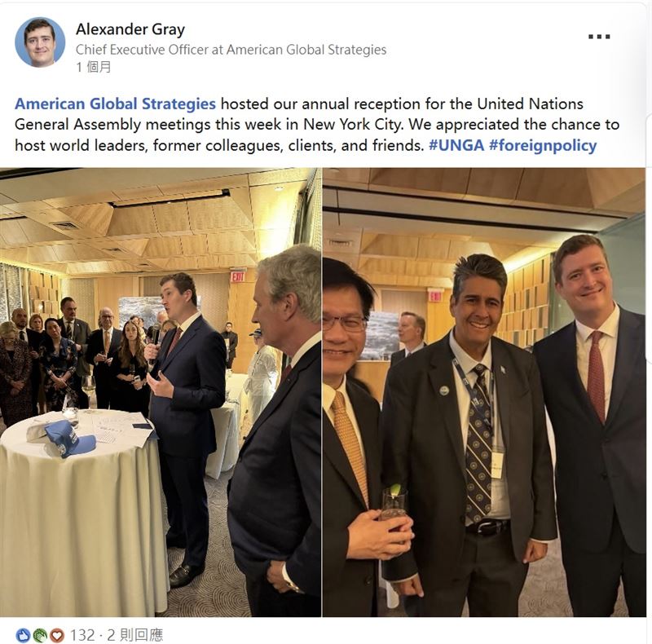Image resolution: width=652 pixels, height=644 pixels.
Task: Click the post body text paragraph
Action: click(x=317, y=125)
